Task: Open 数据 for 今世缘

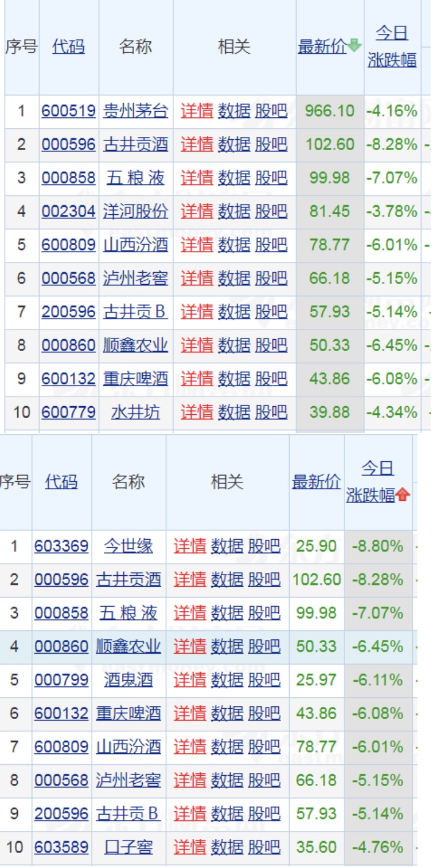Action: tap(227, 546)
